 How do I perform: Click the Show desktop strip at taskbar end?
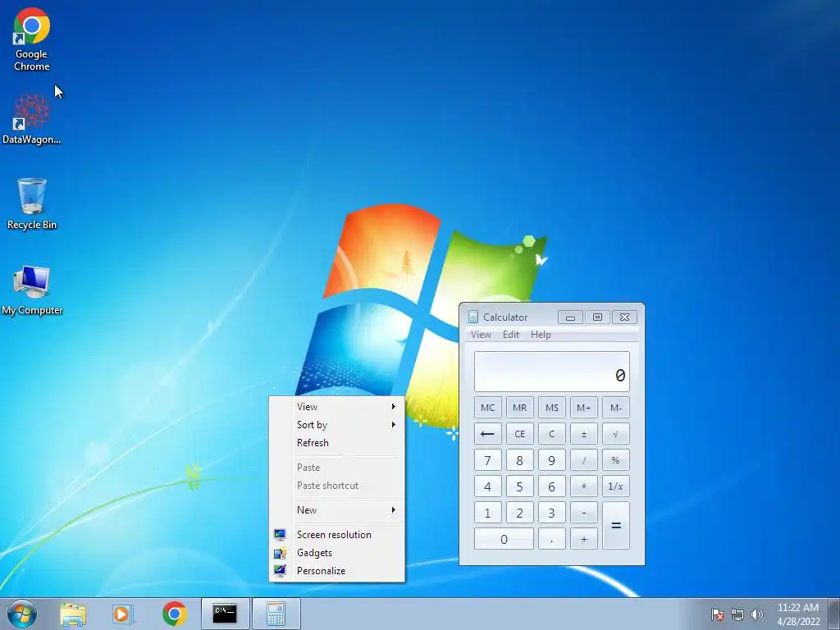tap(834, 614)
